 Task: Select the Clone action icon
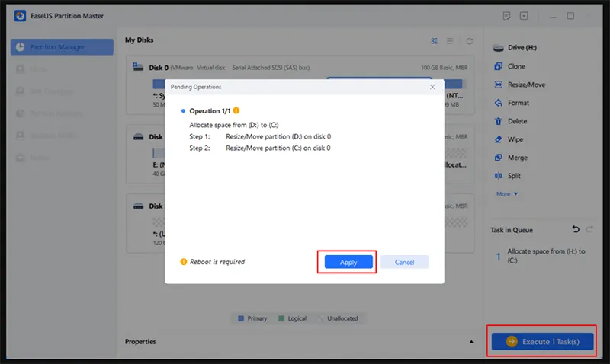[x=498, y=66]
